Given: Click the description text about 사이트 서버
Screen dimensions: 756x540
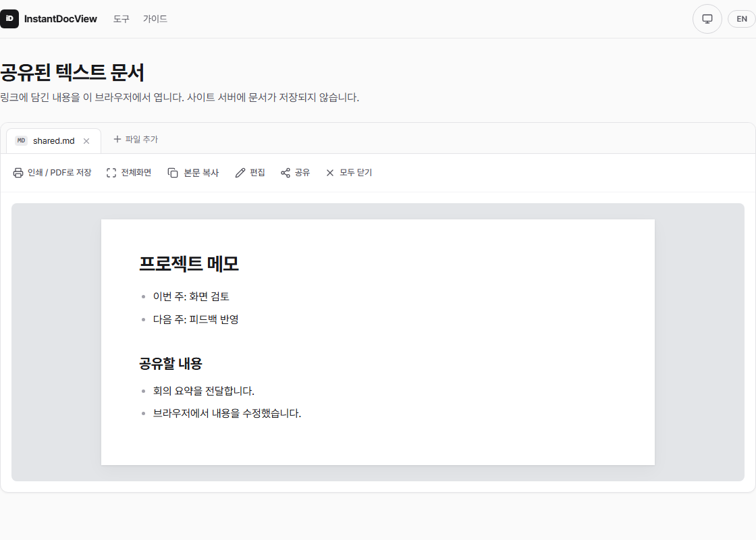Looking at the screenshot, I should [180, 97].
